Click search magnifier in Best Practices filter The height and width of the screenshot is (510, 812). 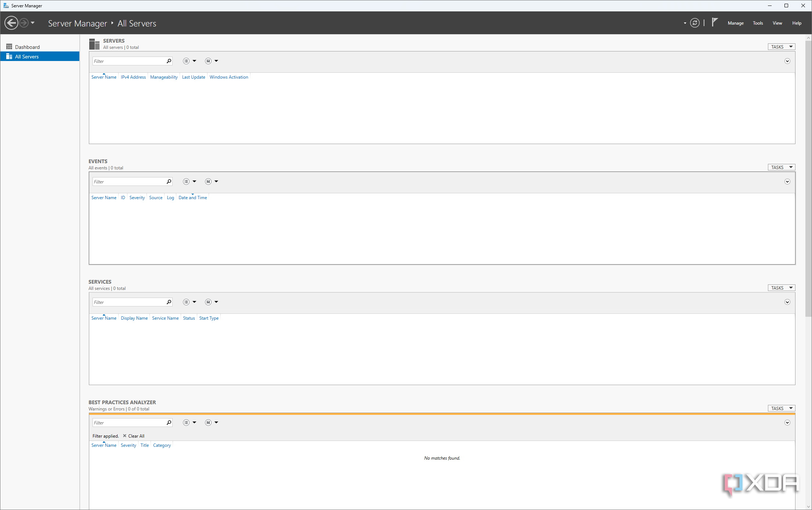tap(169, 423)
